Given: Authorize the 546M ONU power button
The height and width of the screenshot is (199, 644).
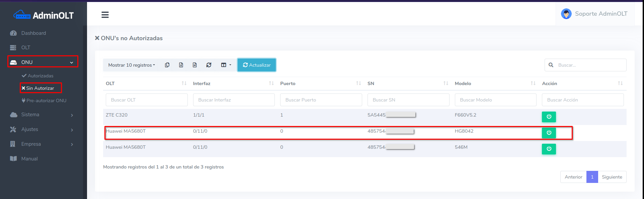Looking at the screenshot, I should click(x=549, y=149).
